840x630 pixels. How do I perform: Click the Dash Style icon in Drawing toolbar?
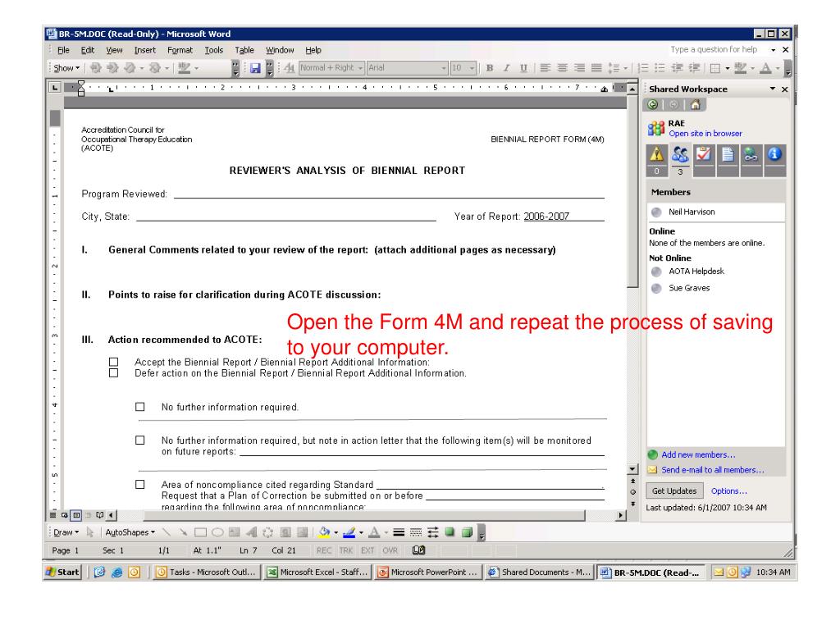point(416,532)
